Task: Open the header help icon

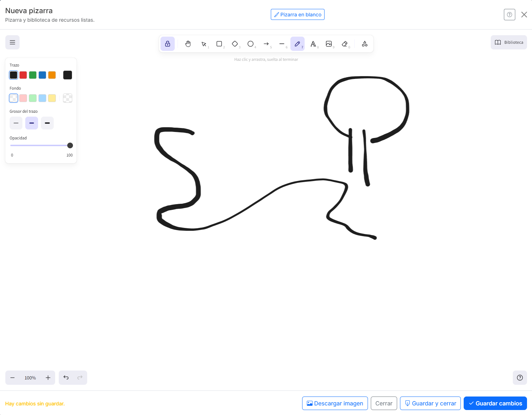Action: (510, 15)
